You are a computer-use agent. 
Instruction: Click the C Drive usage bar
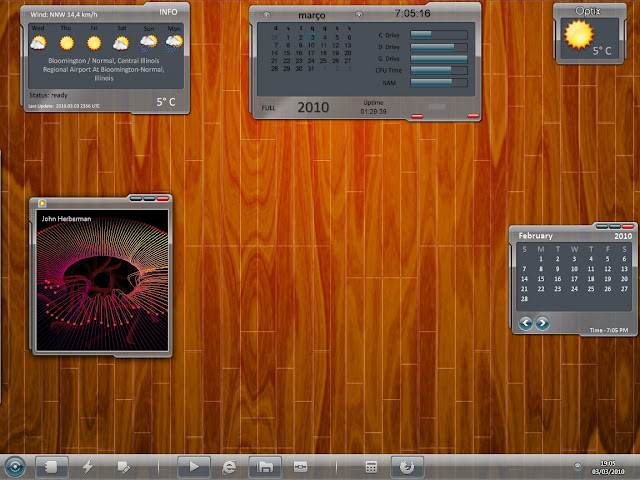click(x=439, y=35)
